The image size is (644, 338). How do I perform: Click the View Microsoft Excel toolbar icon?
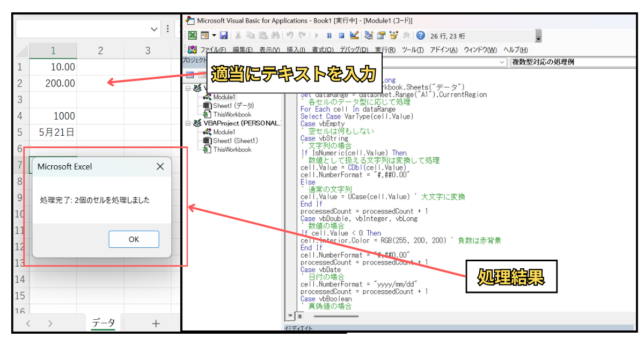[192, 35]
